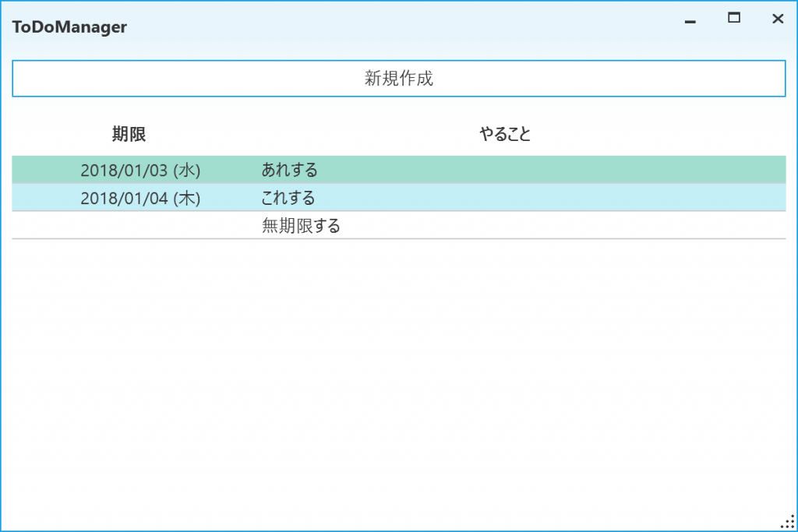
Task: Select the 無期限する task text
Action: click(301, 227)
